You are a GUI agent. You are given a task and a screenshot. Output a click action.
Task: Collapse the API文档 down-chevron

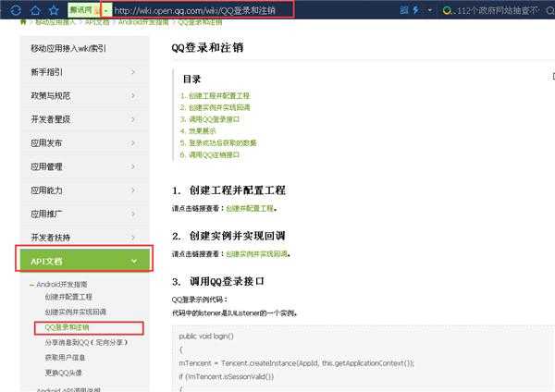[134, 261]
